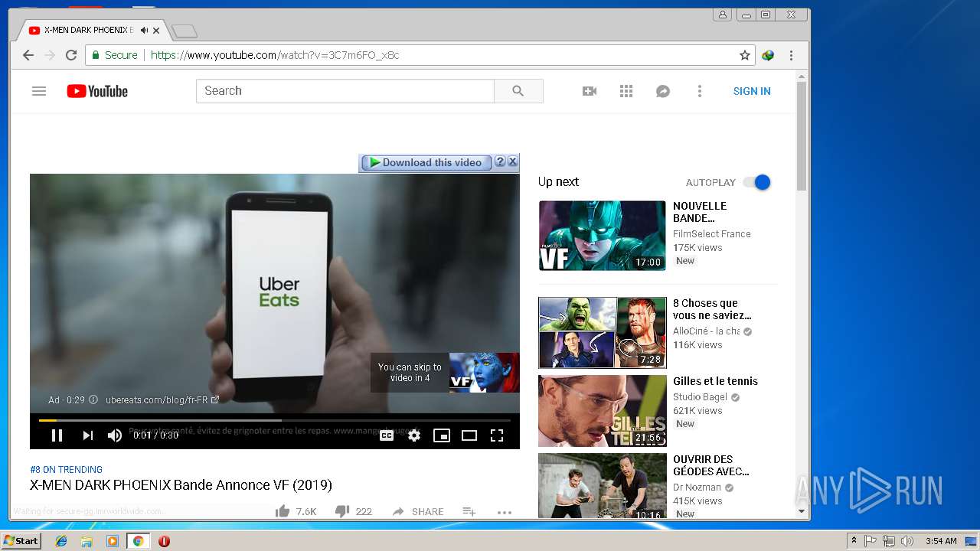Open the YouTube hamburger guide menu
The height and width of the screenshot is (551, 980).
click(39, 91)
